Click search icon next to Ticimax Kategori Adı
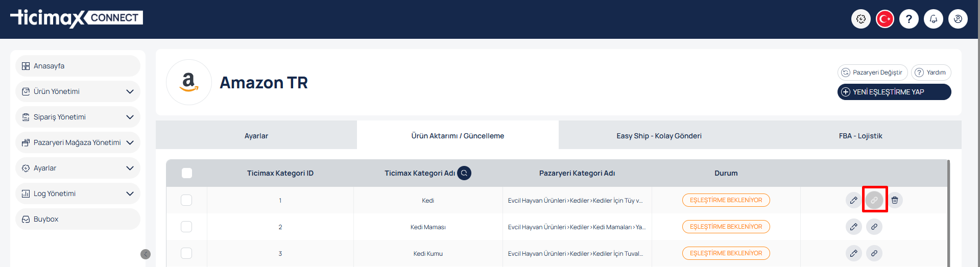 (464, 173)
